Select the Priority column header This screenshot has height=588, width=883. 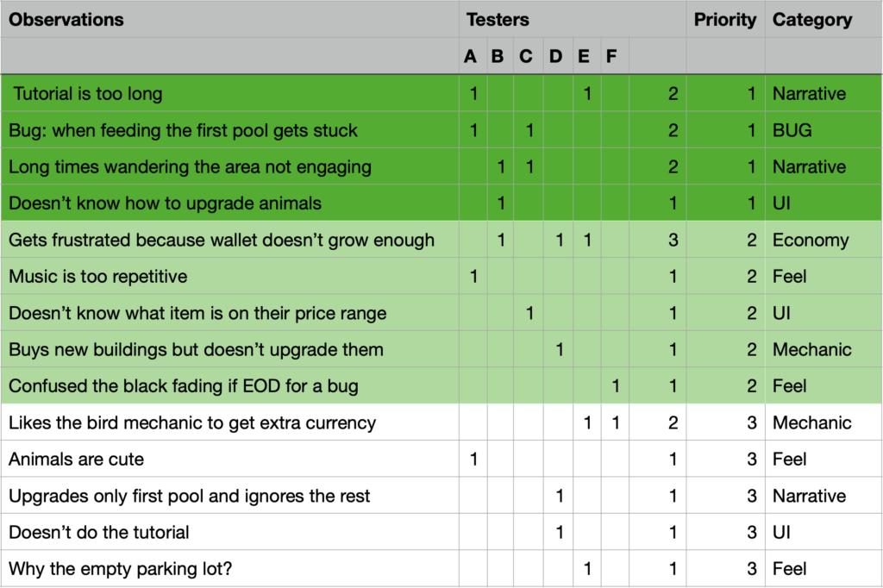point(725,20)
